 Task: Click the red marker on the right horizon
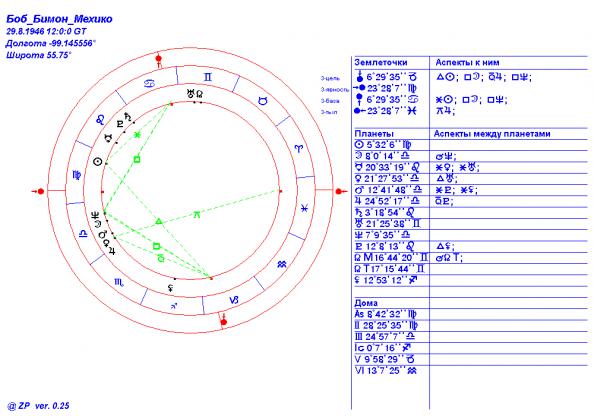point(340,191)
